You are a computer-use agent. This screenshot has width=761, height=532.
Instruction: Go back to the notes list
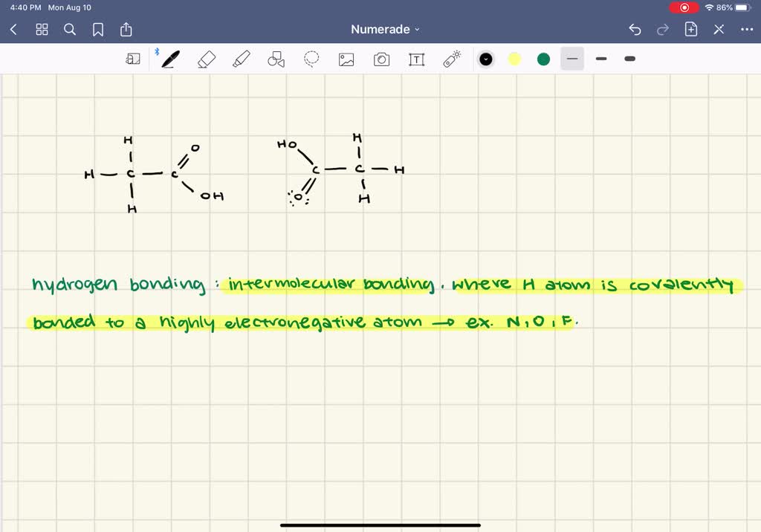pyautogui.click(x=13, y=29)
